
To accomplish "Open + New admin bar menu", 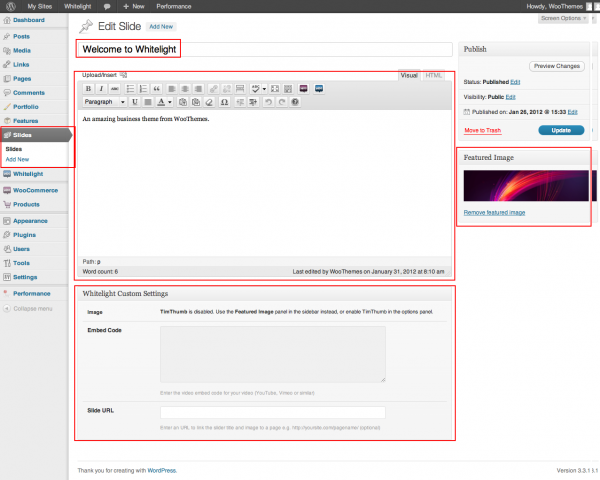I will point(134,7).
